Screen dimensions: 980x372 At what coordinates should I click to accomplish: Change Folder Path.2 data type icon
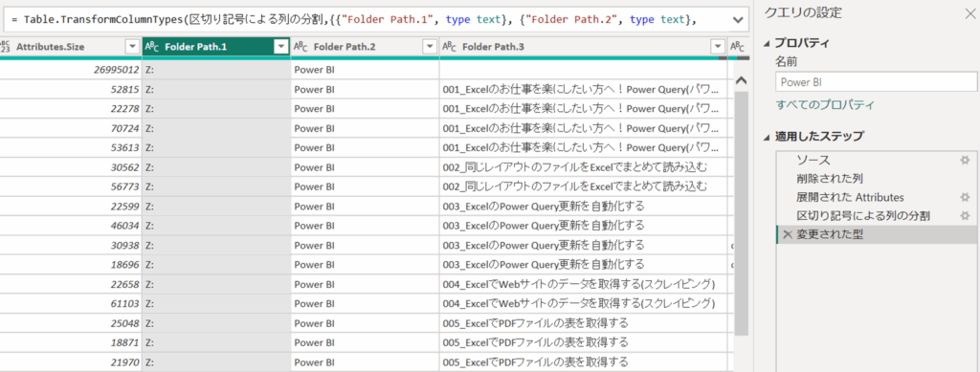pyautogui.click(x=301, y=47)
